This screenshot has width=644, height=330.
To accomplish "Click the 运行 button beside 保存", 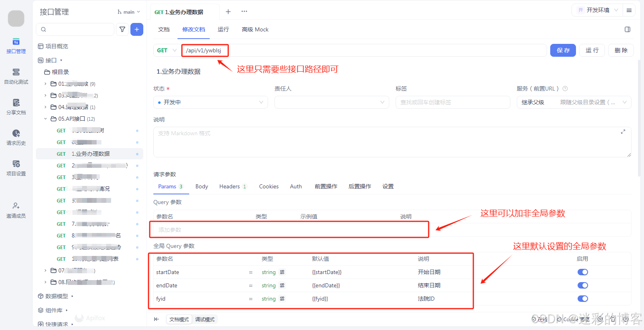I will tap(592, 50).
